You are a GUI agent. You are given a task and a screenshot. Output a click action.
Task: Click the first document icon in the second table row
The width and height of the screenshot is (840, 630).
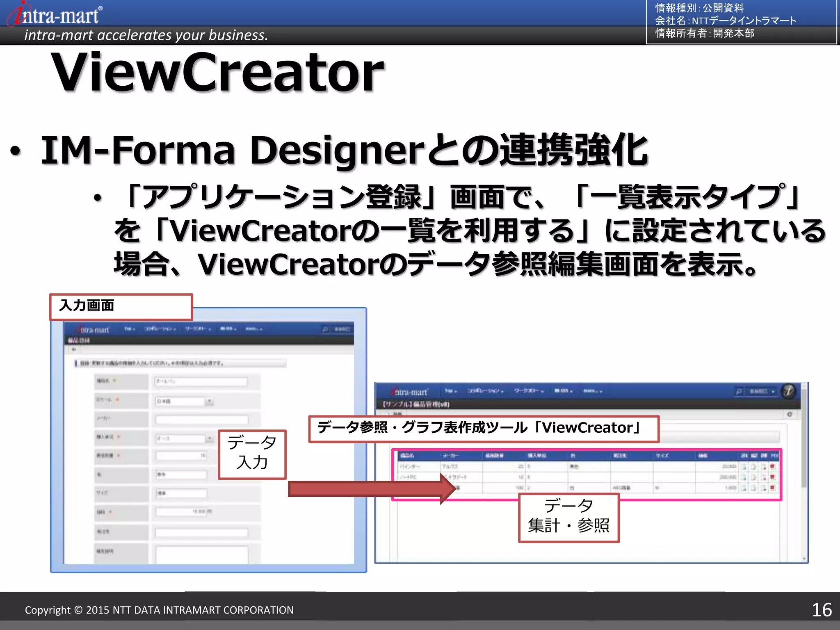pyautogui.click(x=743, y=477)
